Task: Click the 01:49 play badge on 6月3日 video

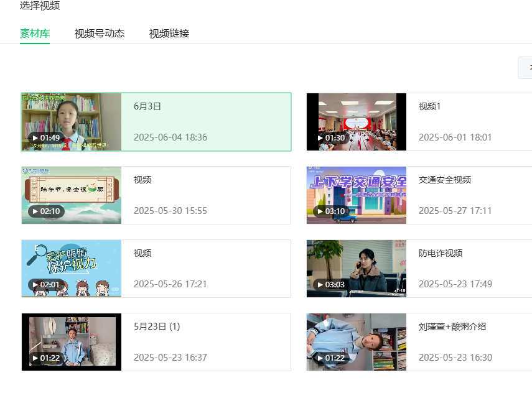Action: point(45,137)
